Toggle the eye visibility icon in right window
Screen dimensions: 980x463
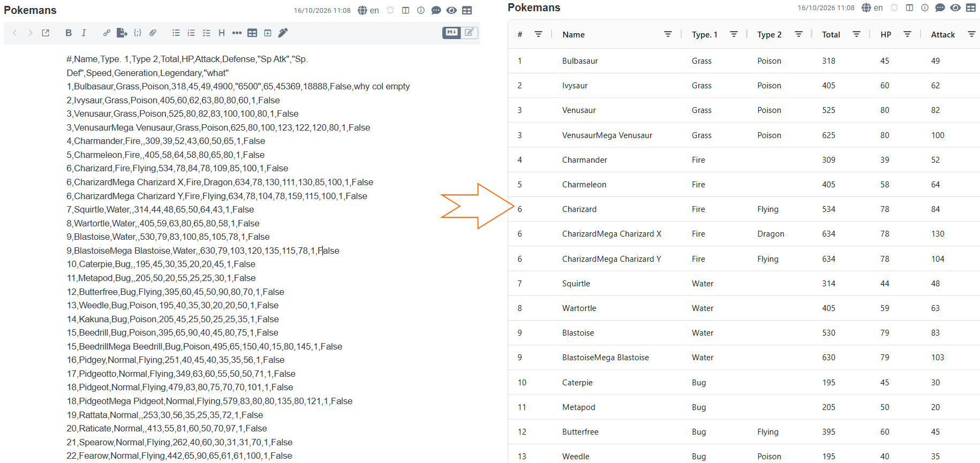(x=955, y=7)
